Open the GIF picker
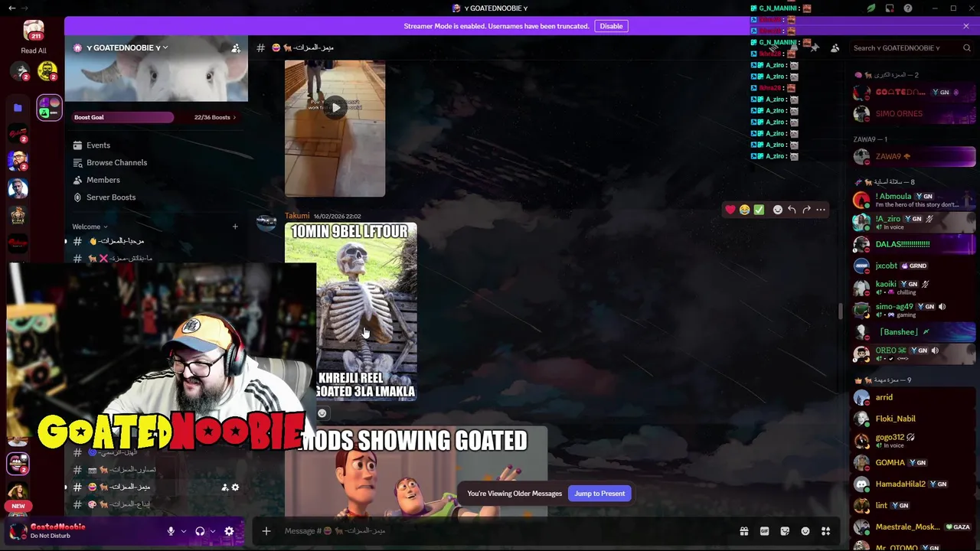Image resolution: width=980 pixels, height=551 pixels. tap(764, 531)
